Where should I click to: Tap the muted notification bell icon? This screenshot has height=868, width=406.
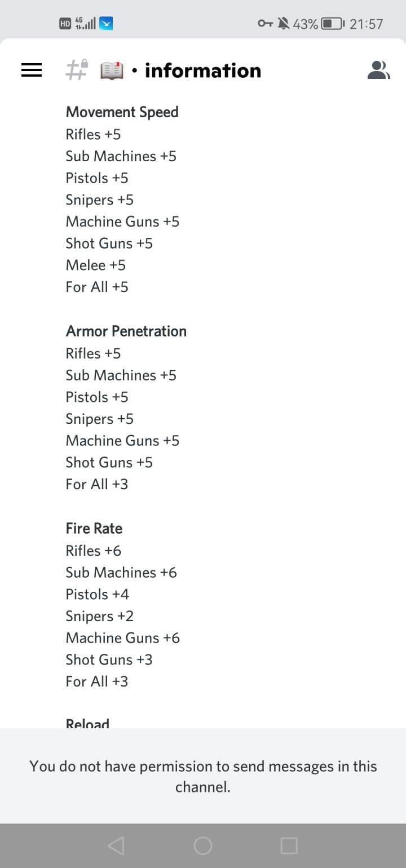(x=284, y=24)
